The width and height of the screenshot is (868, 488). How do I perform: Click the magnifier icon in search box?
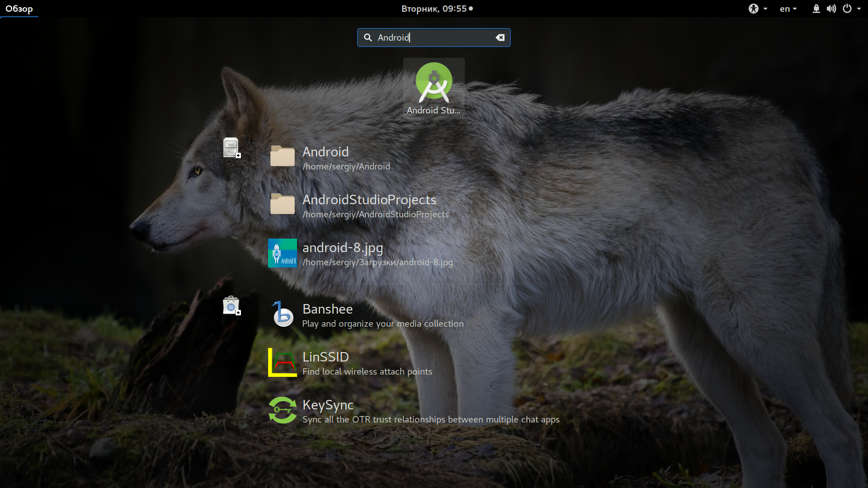[x=368, y=38]
